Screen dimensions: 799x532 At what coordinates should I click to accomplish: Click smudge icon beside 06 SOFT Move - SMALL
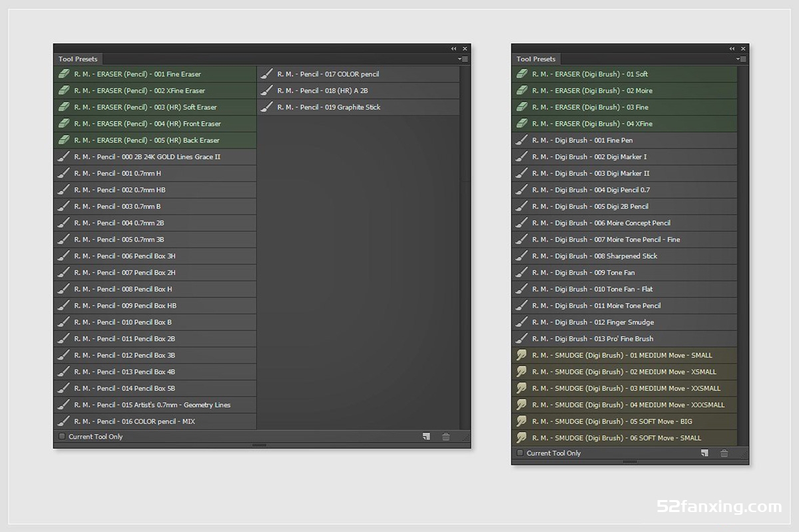click(x=522, y=437)
